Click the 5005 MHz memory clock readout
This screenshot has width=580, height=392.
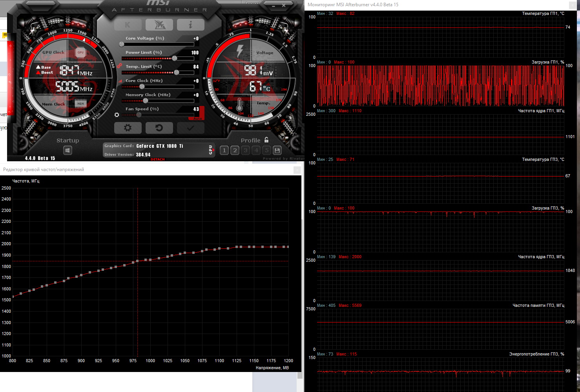[x=74, y=87]
